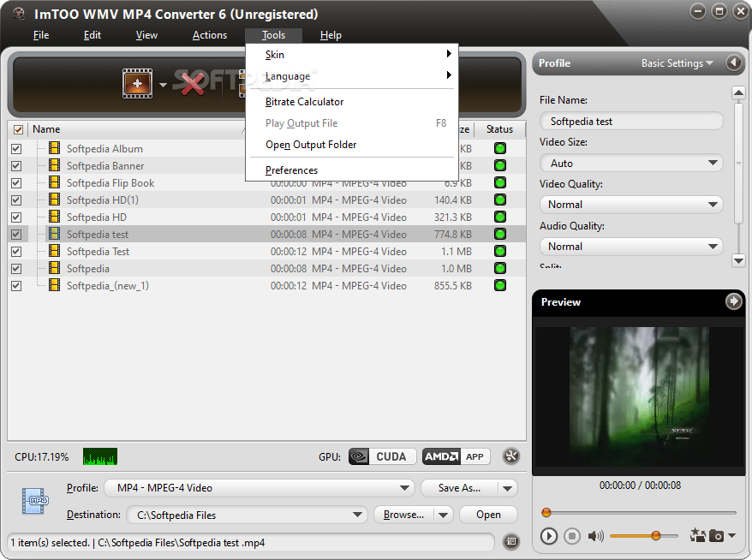Click film icon of Softpedia HD(1)
This screenshot has width=752, height=560.
click(55, 200)
